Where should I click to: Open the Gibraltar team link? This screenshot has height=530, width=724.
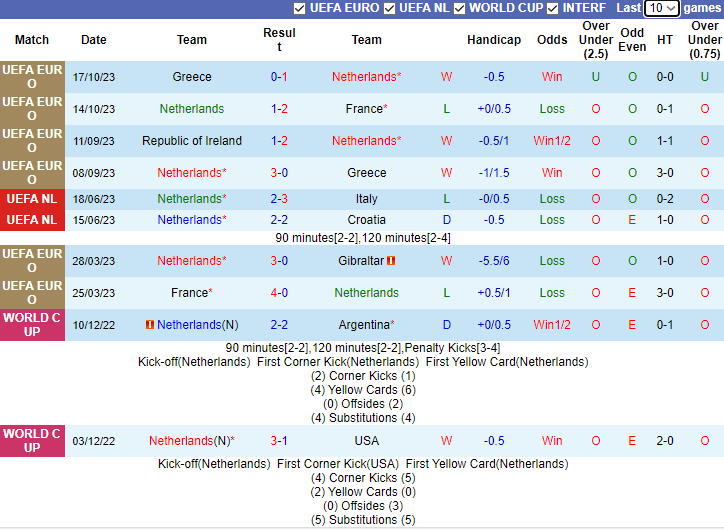click(360, 261)
